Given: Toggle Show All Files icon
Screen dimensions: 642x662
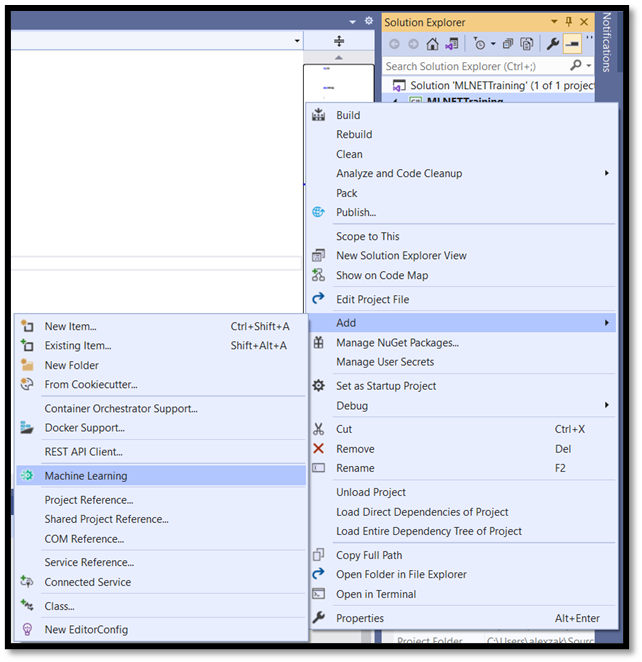Looking at the screenshot, I should 527,44.
